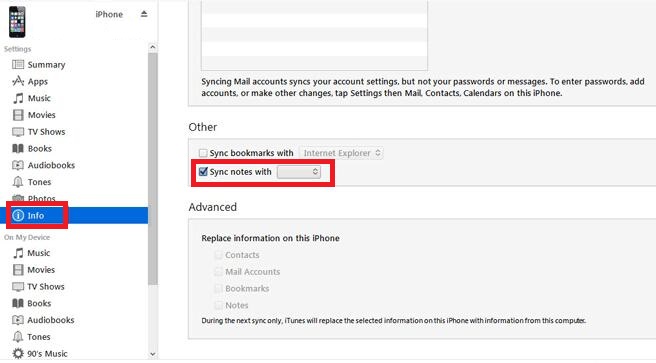Select TV Shows label under Settings

pos(46,132)
